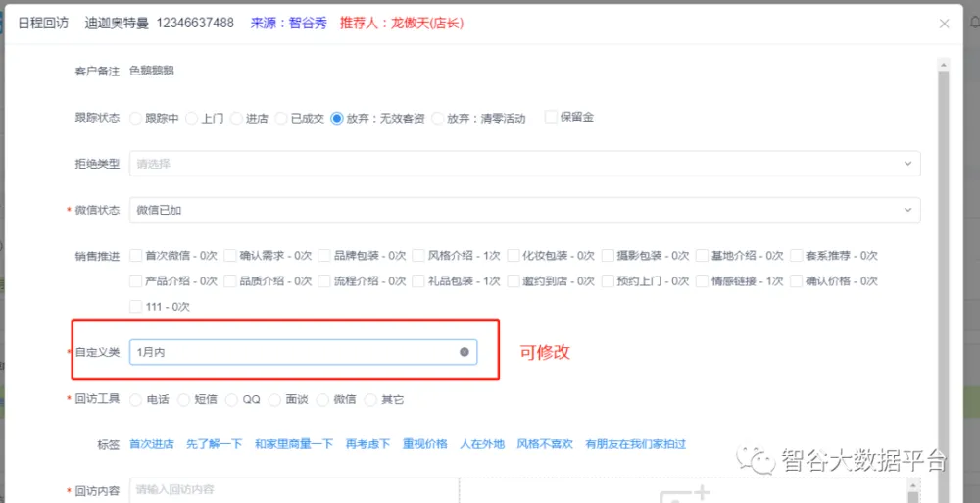Close the 日程回访 dialog with the X

coord(945,24)
